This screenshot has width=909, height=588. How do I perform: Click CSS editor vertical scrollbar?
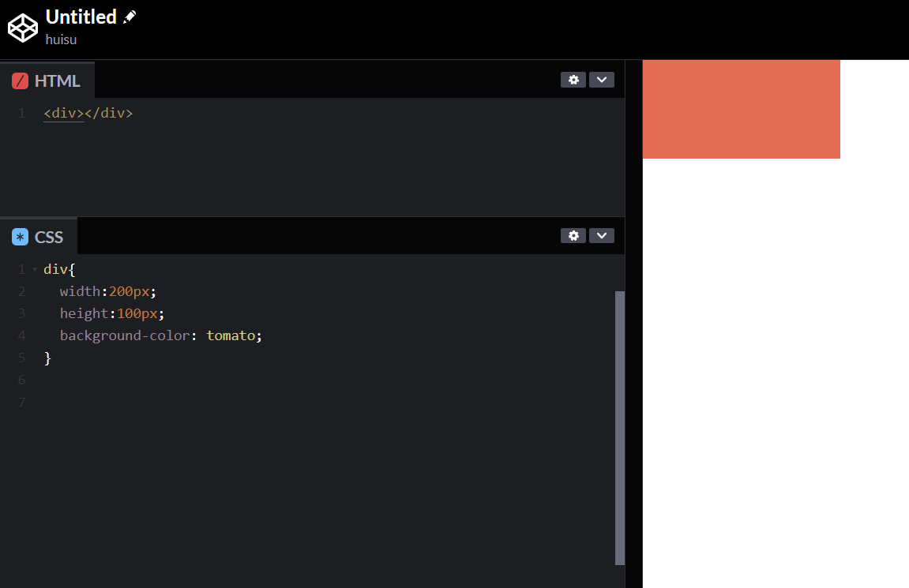click(x=620, y=428)
